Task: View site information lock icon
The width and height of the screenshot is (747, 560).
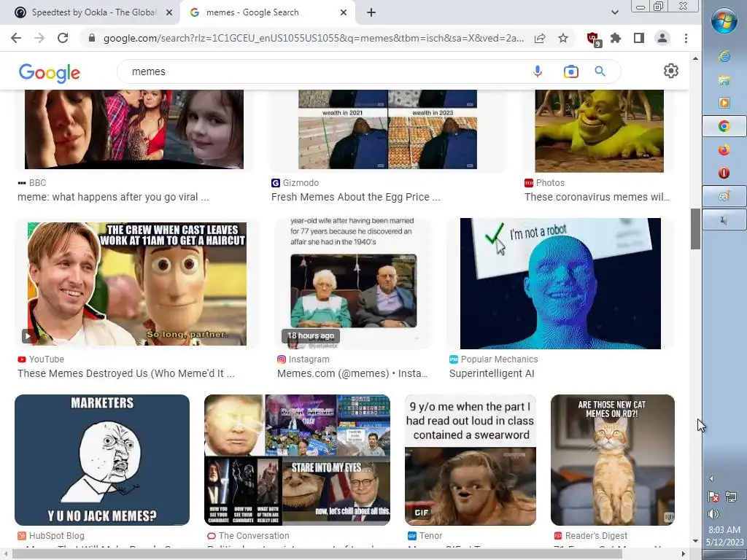Action: (92, 38)
